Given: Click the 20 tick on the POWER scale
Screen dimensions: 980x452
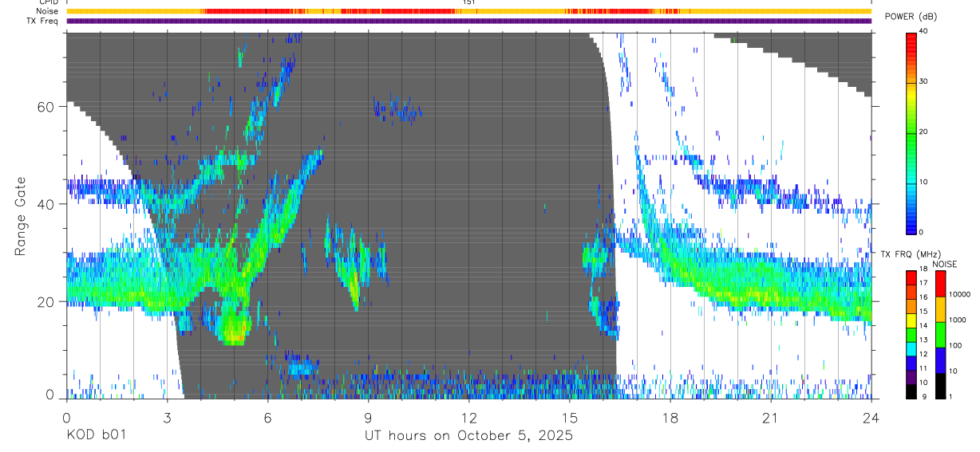Looking at the screenshot, I should [x=923, y=132].
